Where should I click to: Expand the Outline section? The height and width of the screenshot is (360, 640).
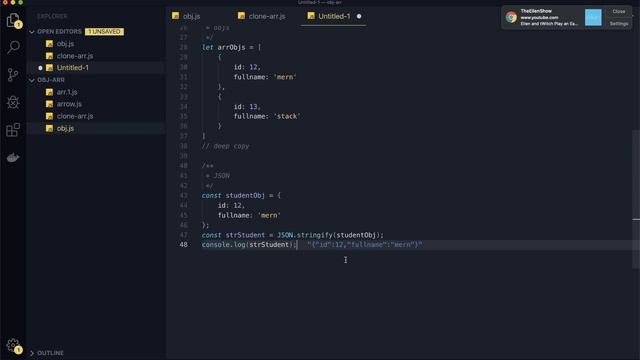pyautogui.click(x=32, y=353)
